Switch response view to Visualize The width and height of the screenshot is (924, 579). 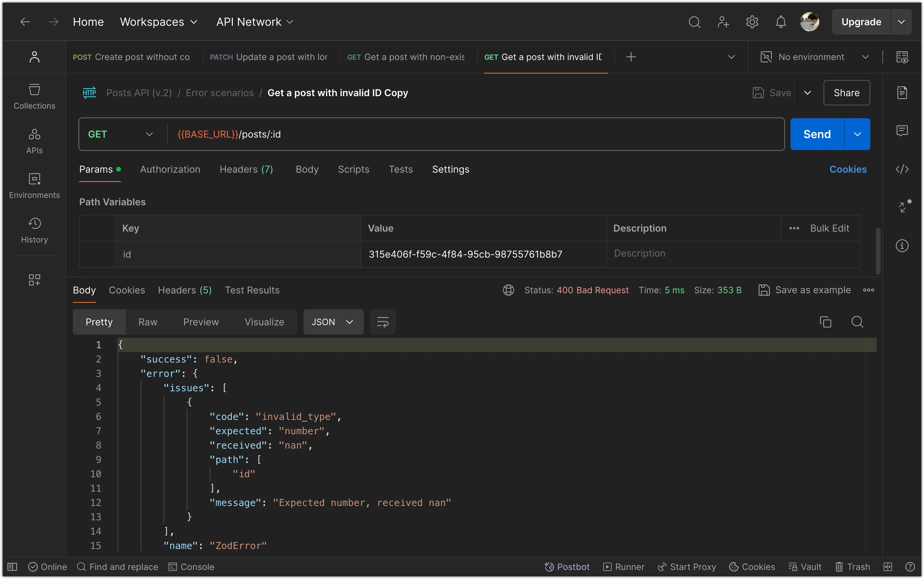pos(264,322)
